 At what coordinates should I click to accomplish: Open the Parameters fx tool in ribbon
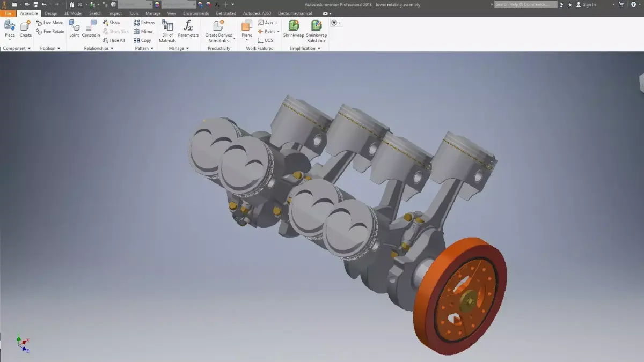(188, 28)
